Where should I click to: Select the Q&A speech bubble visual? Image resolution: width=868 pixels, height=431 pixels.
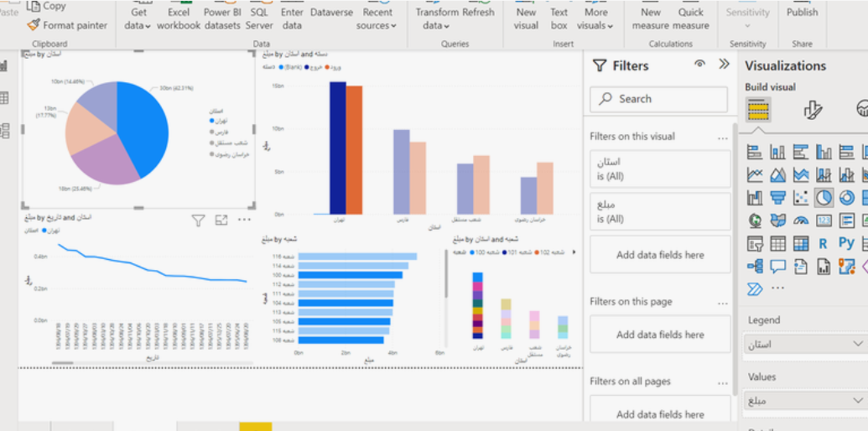click(777, 267)
